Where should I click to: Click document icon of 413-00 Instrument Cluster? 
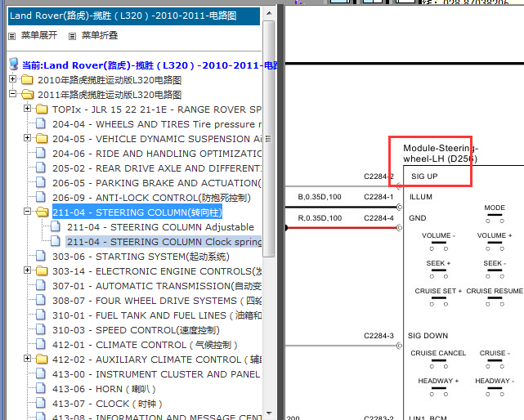[41, 373]
